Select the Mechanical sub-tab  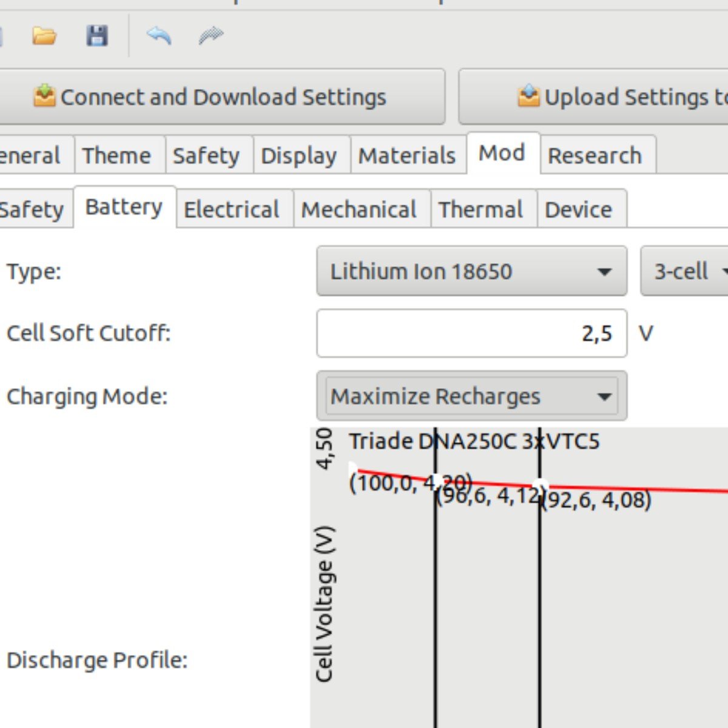pyautogui.click(x=359, y=210)
